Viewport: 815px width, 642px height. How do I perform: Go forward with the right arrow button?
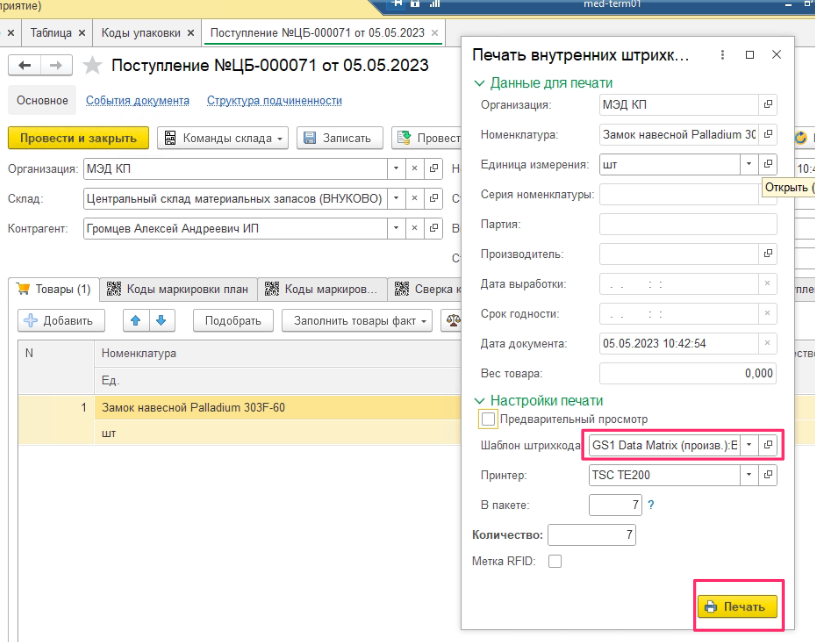56,65
